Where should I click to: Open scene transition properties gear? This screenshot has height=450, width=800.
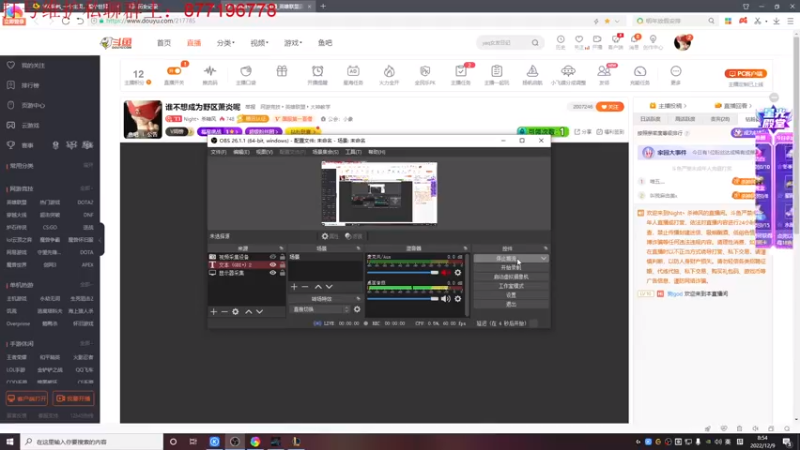click(357, 309)
